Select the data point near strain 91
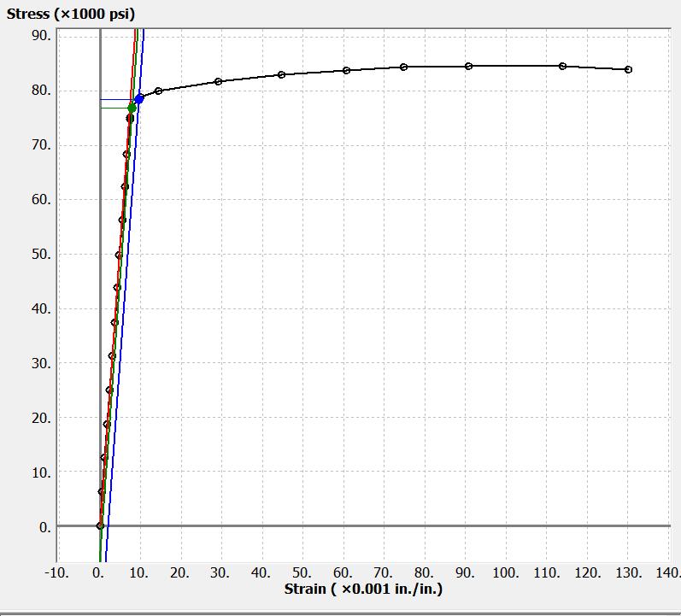 [x=468, y=66]
